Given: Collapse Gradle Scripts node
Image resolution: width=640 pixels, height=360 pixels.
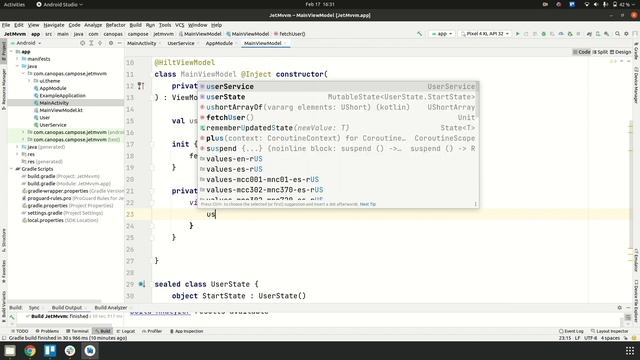Looking at the screenshot, I should [x=12, y=169].
